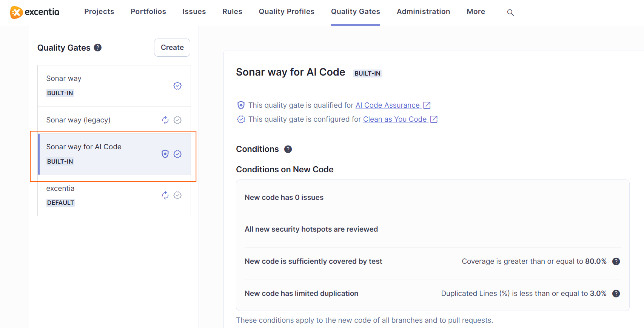Click AI shield icon on Sonar way for AI Code row

pos(165,154)
